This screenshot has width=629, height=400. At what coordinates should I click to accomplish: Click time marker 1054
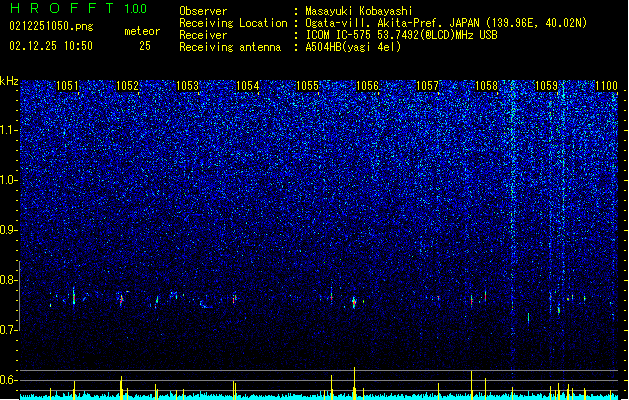click(x=248, y=86)
